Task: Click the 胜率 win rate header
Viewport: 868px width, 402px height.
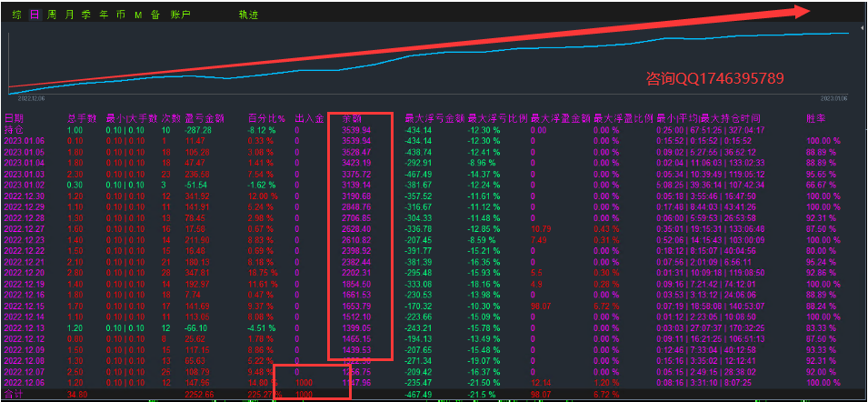Action: point(815,118)
